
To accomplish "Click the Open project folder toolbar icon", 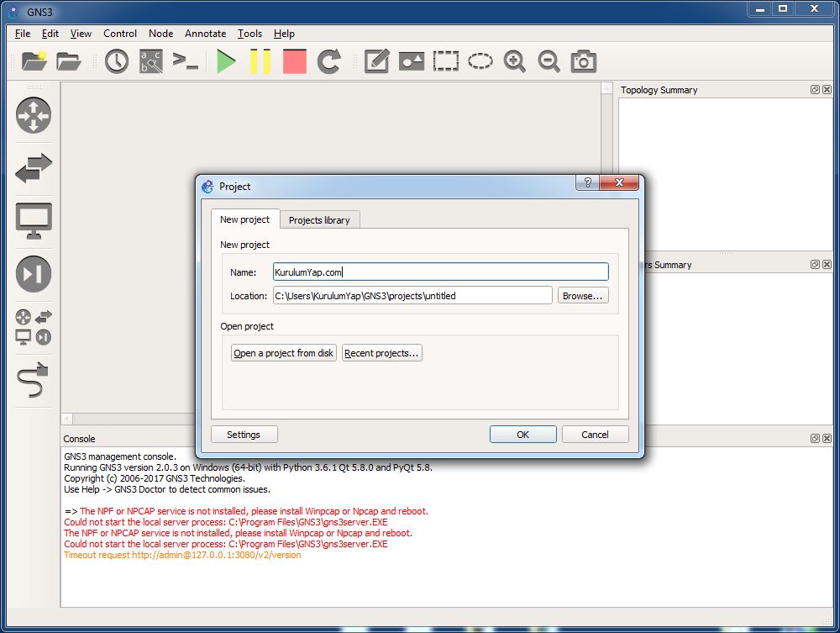I will pos(69,61).
